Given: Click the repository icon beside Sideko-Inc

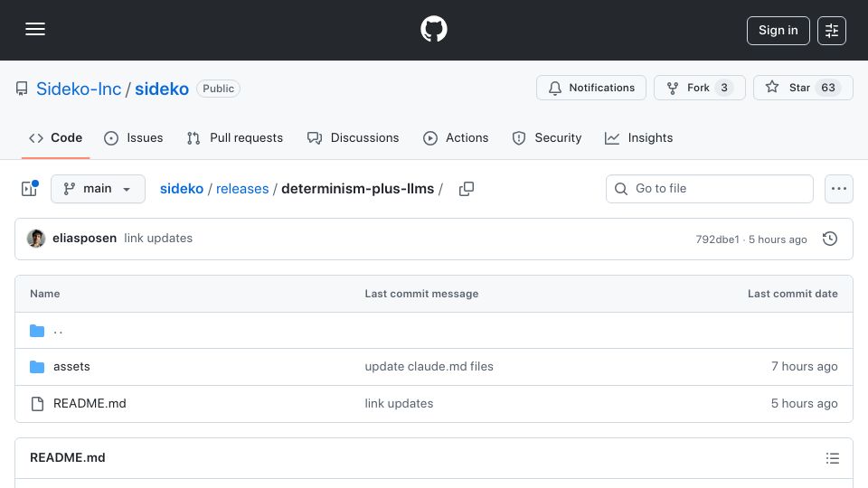Looking at the screenshot, I should 22,89.
